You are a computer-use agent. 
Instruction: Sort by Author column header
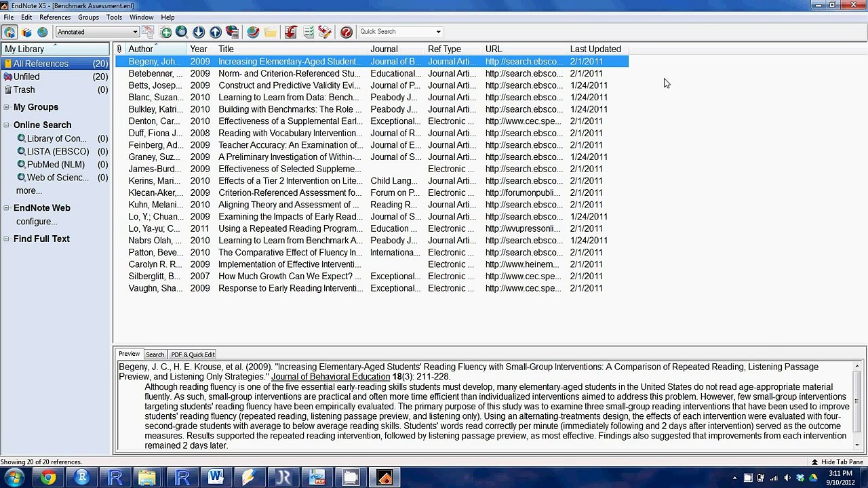coord(156,49)
